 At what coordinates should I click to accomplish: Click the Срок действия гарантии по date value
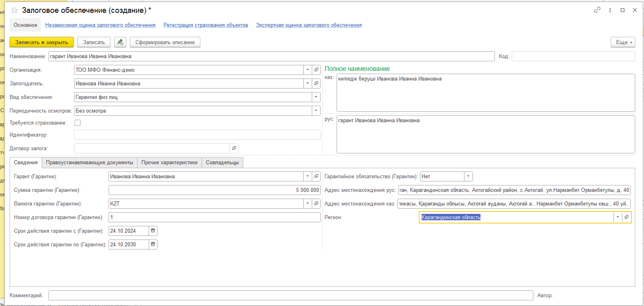[x=129, y=244]
